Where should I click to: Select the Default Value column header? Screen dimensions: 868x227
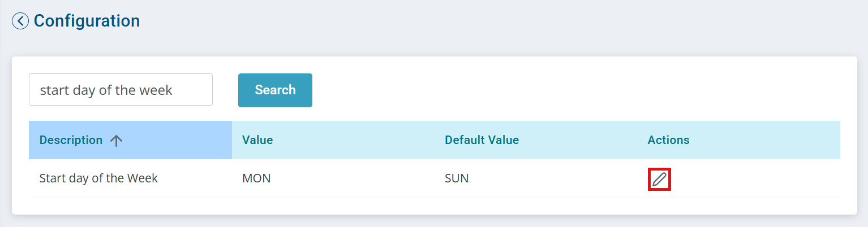point(482,140)
